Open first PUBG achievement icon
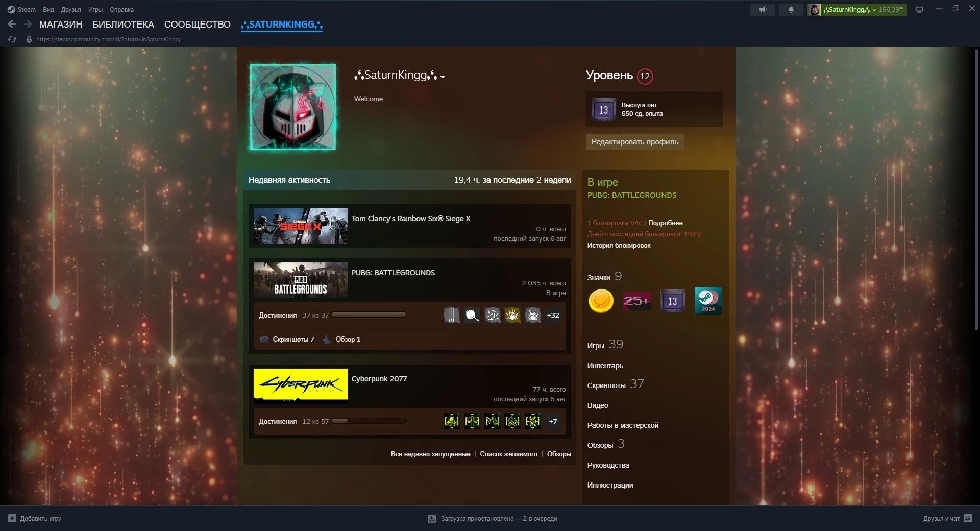 pos(452,316)
